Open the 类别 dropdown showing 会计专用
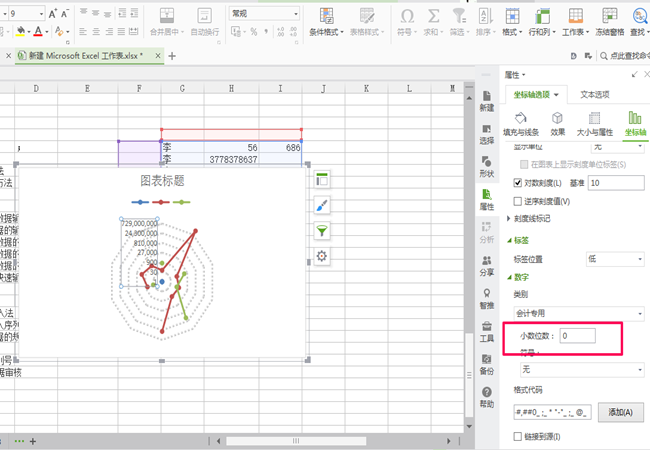 click(x=579, y=313)
